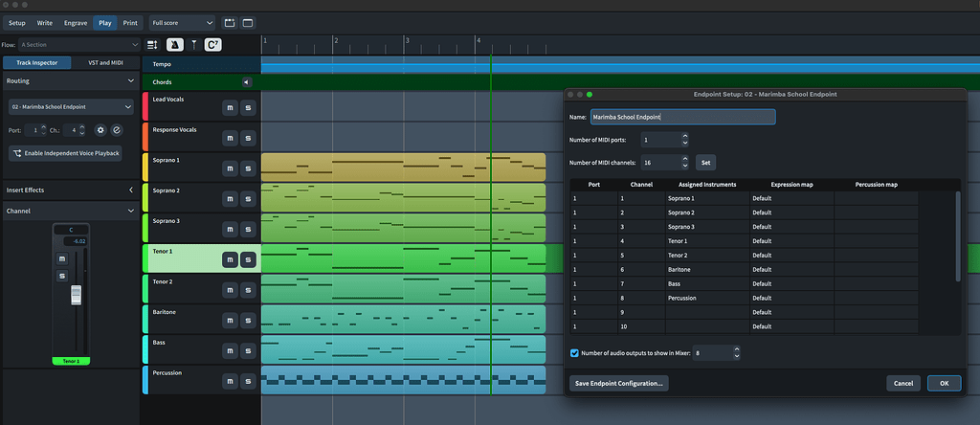Solo the Soprano 1 track
The width and height of the screenshot is (980, 425).
tap(248, 168)
